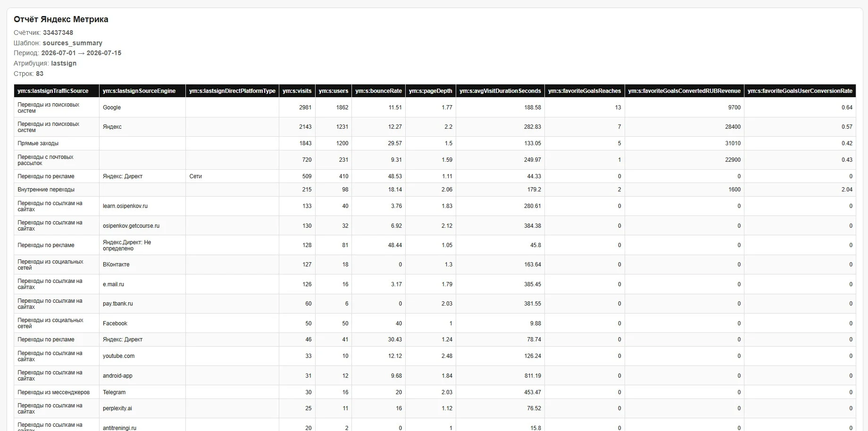Click the lastsign attribution value

(x=64, y=63)
